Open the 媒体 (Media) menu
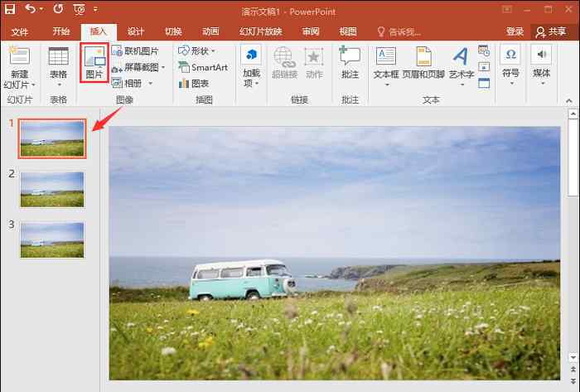Screen dimensions: 580x392 [541, 65]
